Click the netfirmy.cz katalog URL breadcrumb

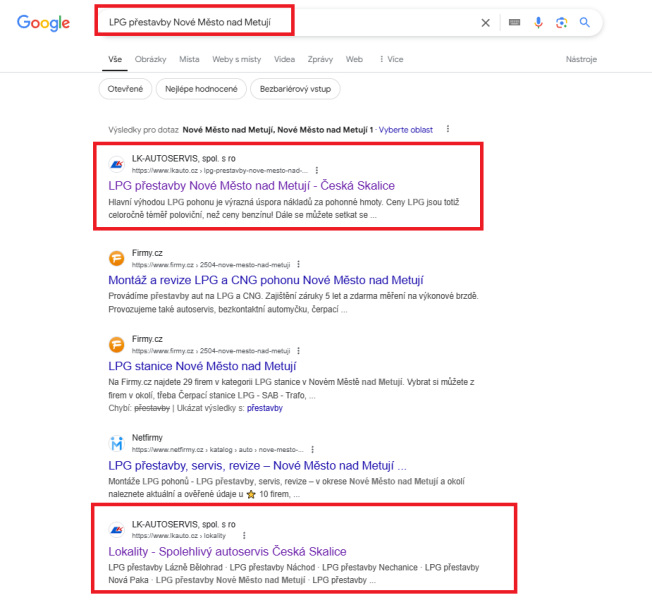[218, 449]
